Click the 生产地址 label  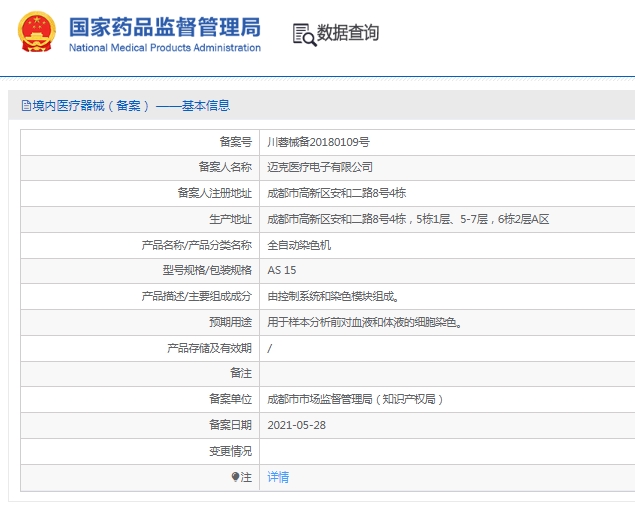tap(230, 219)
